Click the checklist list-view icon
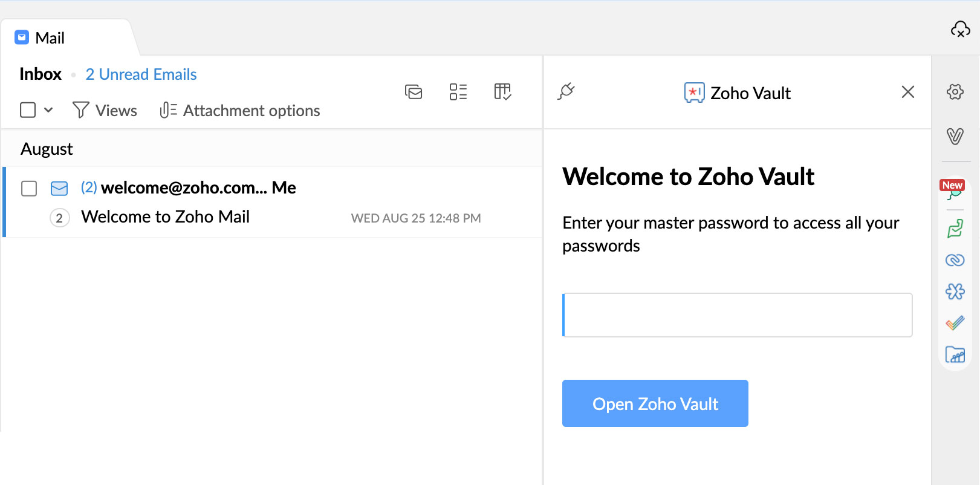This screenshot has width=980, height=485. point(458,92)
